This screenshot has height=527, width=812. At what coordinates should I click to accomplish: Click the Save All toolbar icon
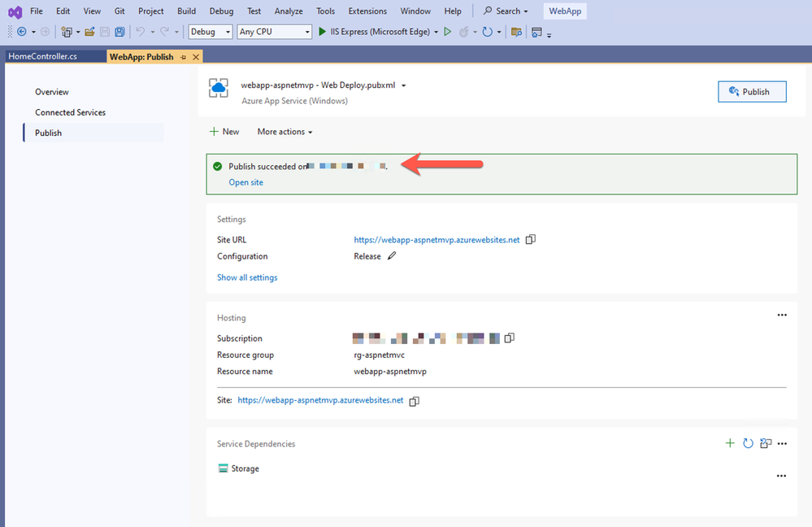[119, 33]
